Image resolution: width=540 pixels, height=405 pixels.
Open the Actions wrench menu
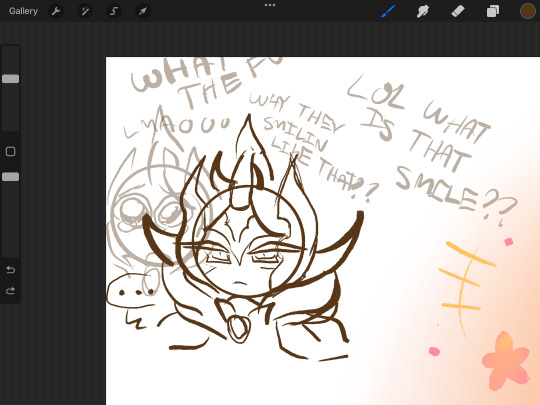[56, 11]
